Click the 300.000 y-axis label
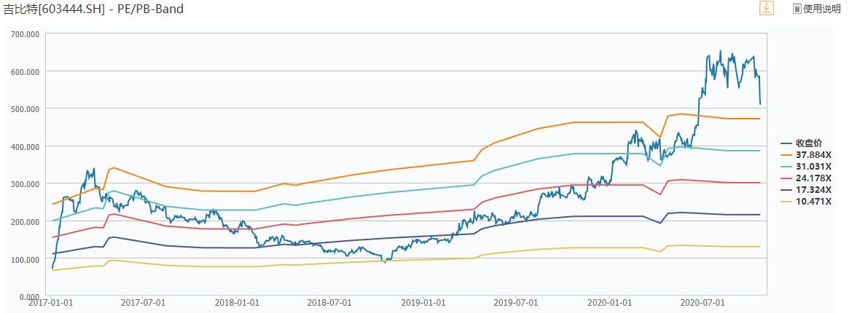This screenshot has width=868, height=313. pos(25,184)
